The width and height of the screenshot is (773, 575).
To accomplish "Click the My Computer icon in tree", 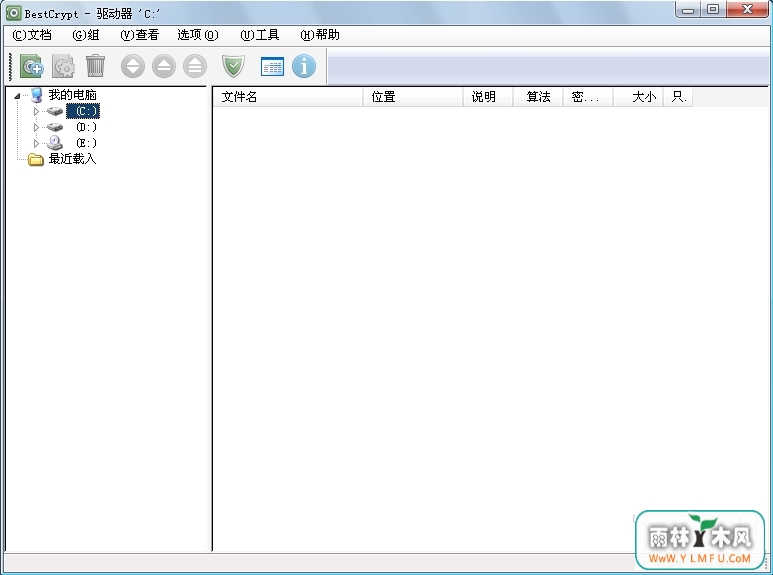I will tap(36, 95).
